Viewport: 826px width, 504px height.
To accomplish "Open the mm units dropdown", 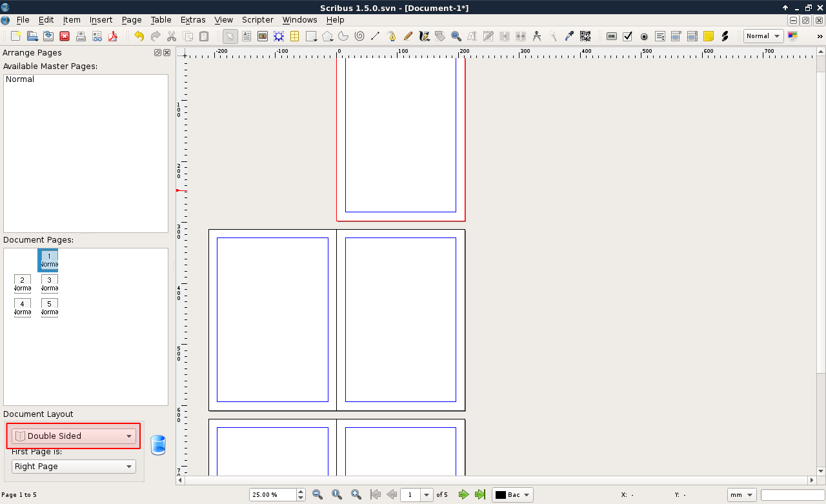I will point(741,495).
